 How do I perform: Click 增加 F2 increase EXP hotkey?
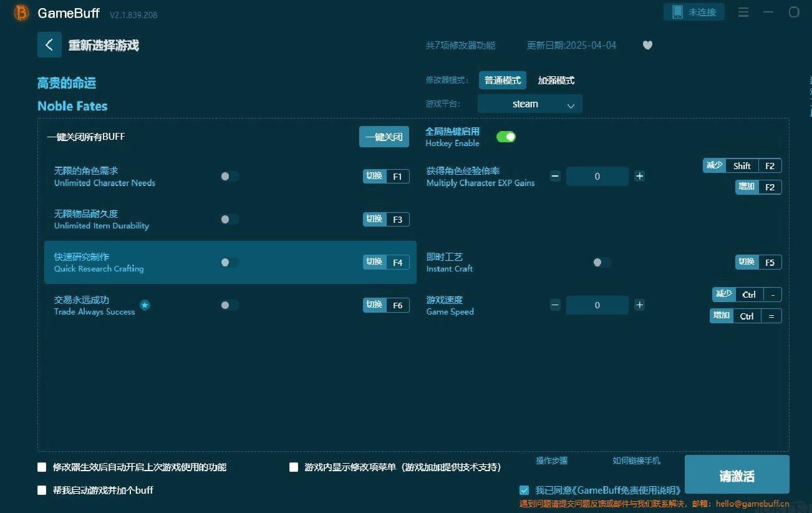point(758,187)
